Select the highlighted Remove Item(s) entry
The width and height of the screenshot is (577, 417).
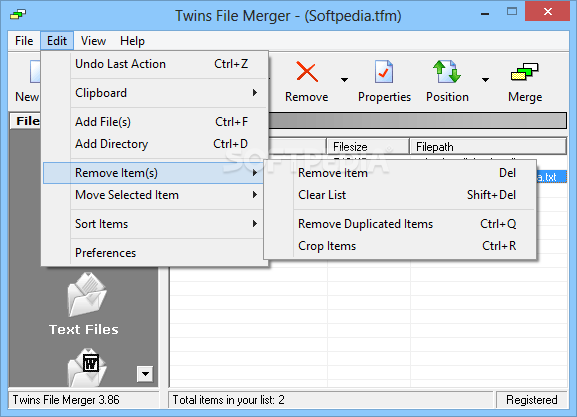[153, 173]
